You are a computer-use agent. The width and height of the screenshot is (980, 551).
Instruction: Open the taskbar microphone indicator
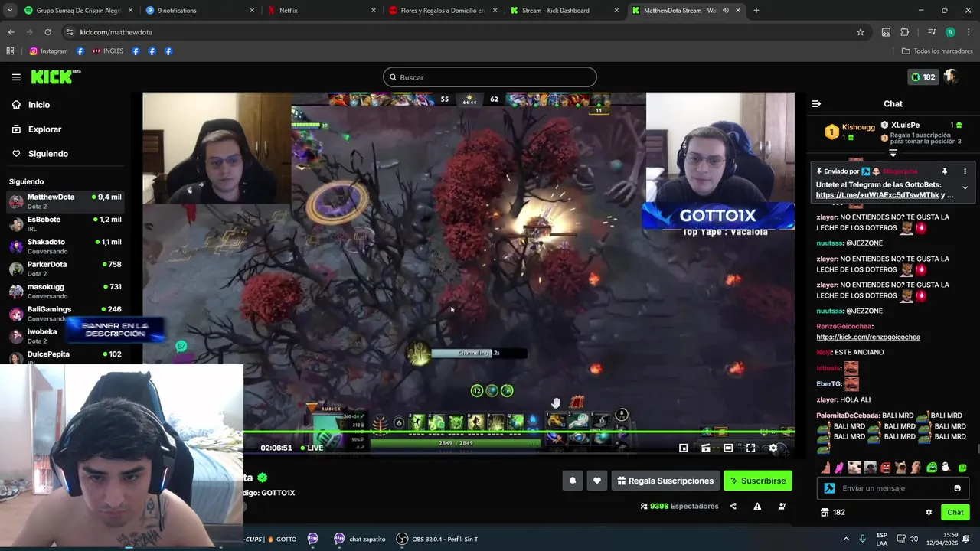(862, 539)
